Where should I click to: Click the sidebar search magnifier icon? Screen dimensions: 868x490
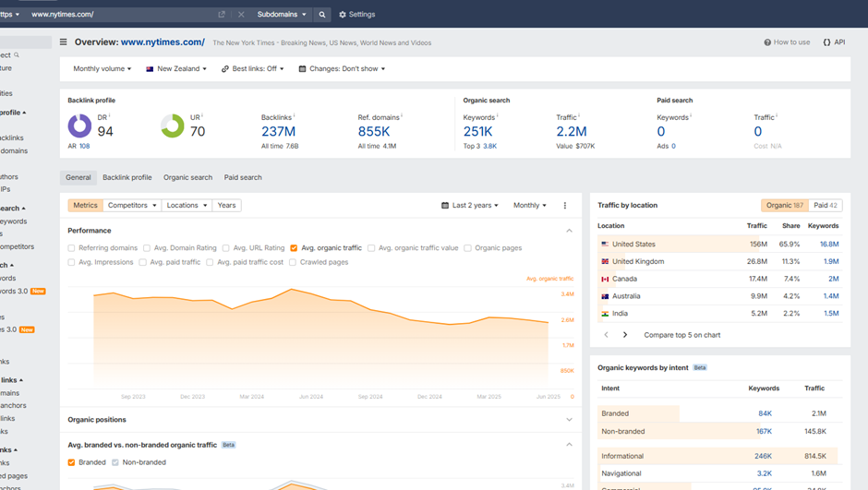17,54
